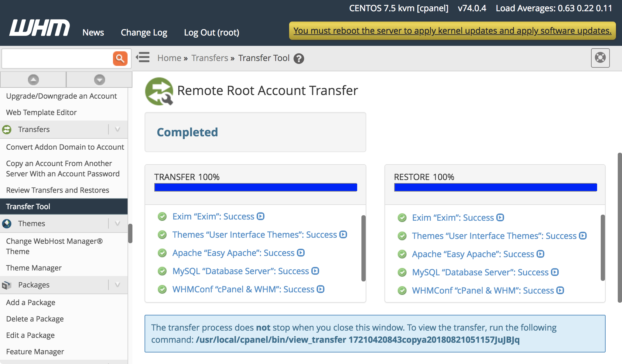
Task: Collapse the Packages section chevron
Action: [117, 285]
